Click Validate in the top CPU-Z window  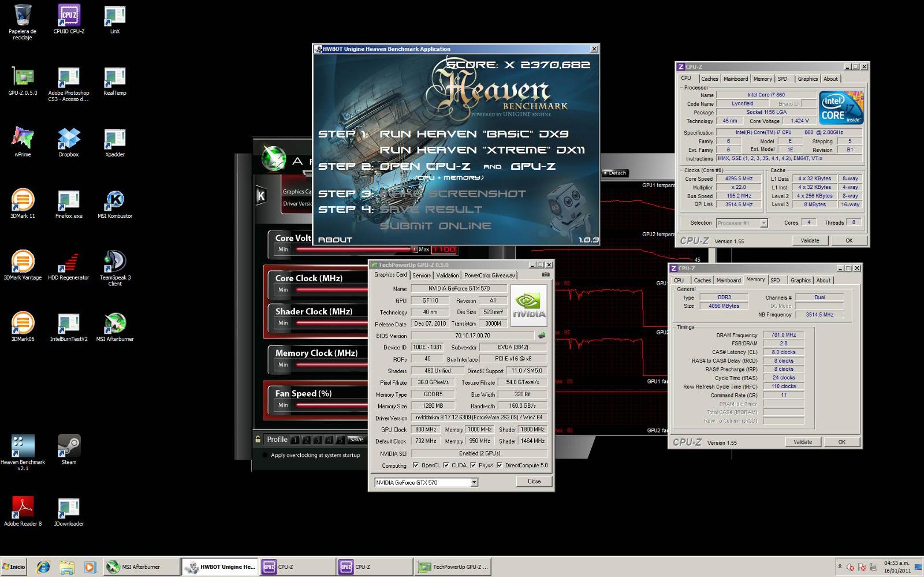point(810,241)
